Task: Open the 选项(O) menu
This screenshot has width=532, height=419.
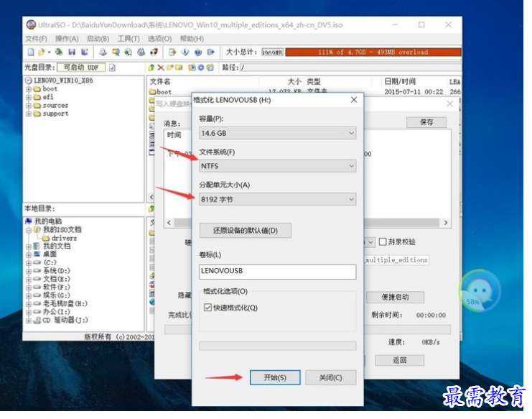Action: click(159, 39)
